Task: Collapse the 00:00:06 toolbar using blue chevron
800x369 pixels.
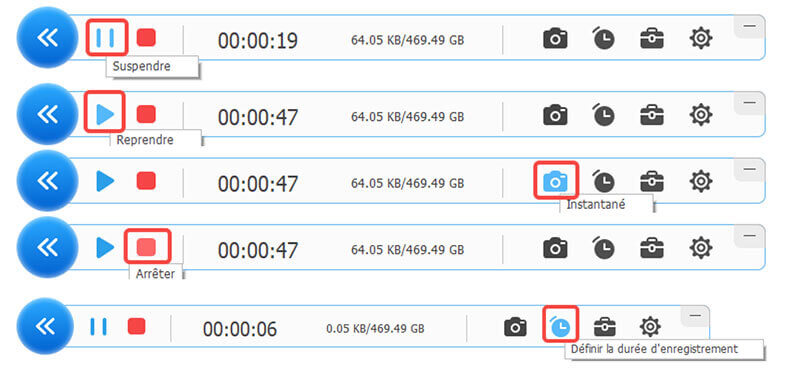Action: (x=47, y=326)
